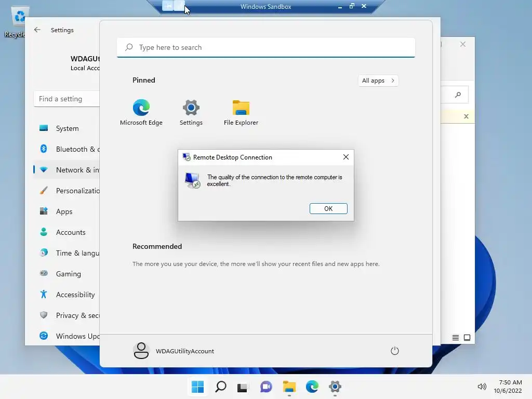This screenshot has width=532, height=399.
Task: Switch to details view in the background window
Action: coord(455,338)
